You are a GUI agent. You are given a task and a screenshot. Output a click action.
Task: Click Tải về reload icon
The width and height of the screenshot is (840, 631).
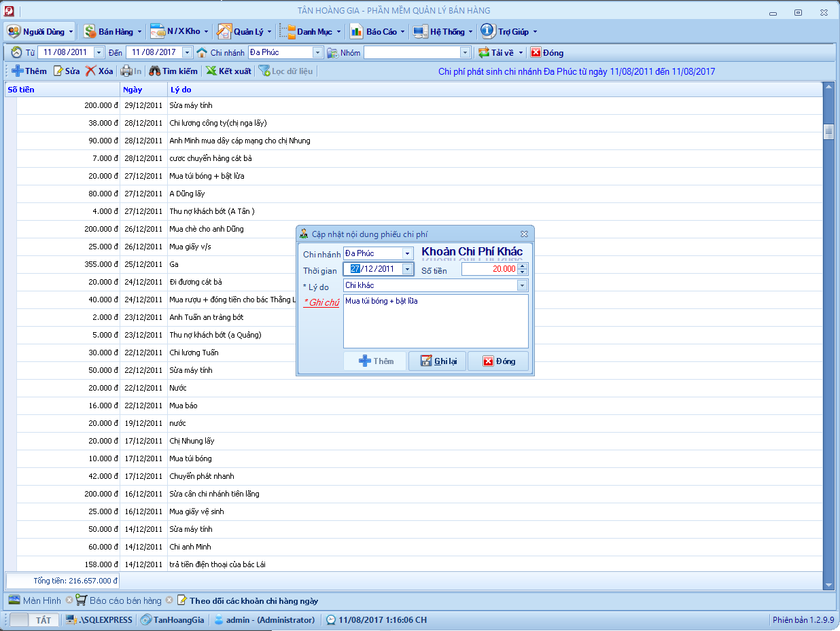[484, 52]
